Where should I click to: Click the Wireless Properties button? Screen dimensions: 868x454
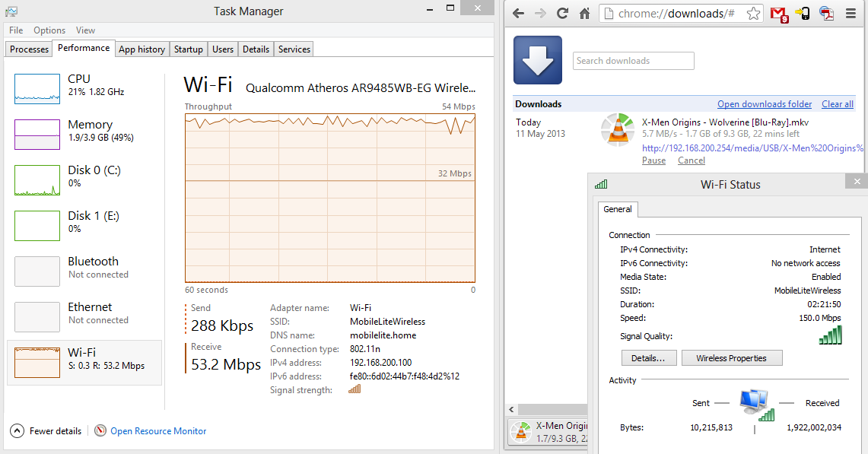pos(731,358)
